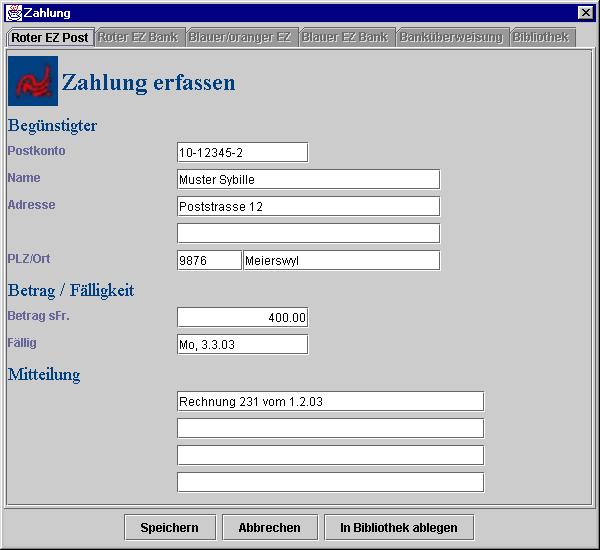Open the Banküberweisung tab

[452, 37]
